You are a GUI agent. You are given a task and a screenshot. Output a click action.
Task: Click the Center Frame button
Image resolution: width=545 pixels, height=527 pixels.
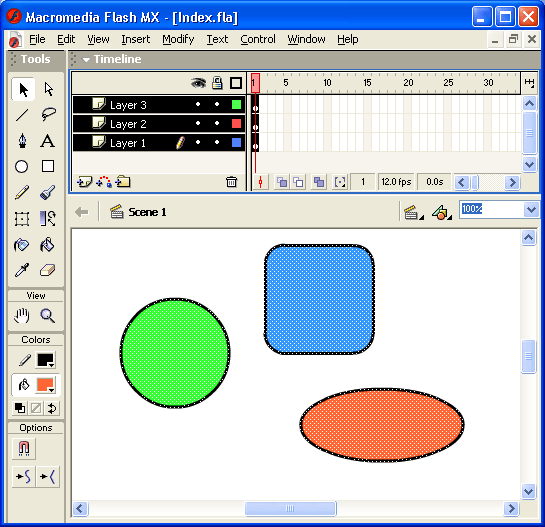pyautogui.click(x=260, y=182)
